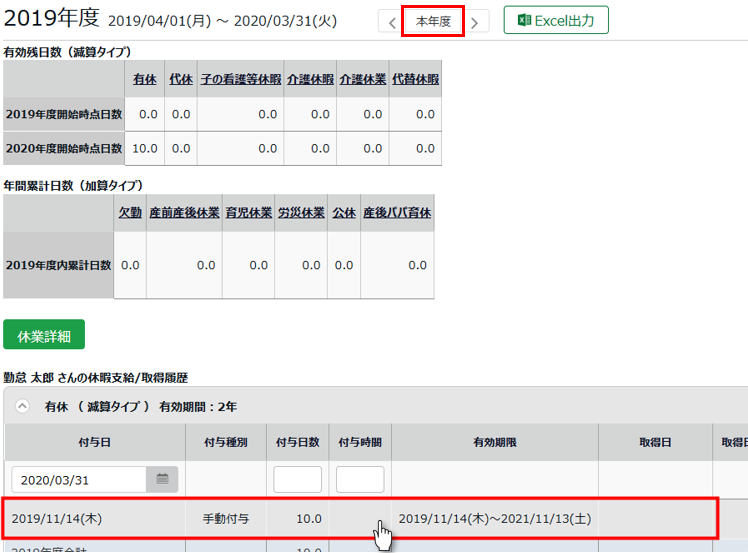
Task: Open calendar picker for grant date
Action: point(162,480)
